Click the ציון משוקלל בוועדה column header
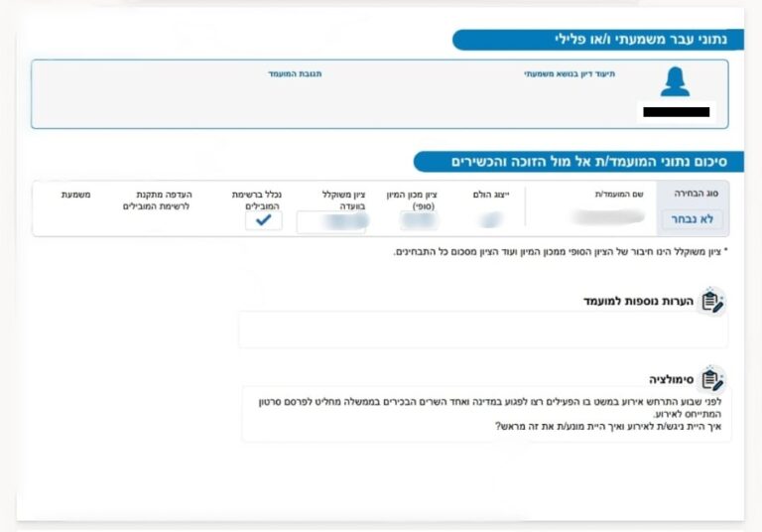Screen dimensions: 762x532 (344, 200)
